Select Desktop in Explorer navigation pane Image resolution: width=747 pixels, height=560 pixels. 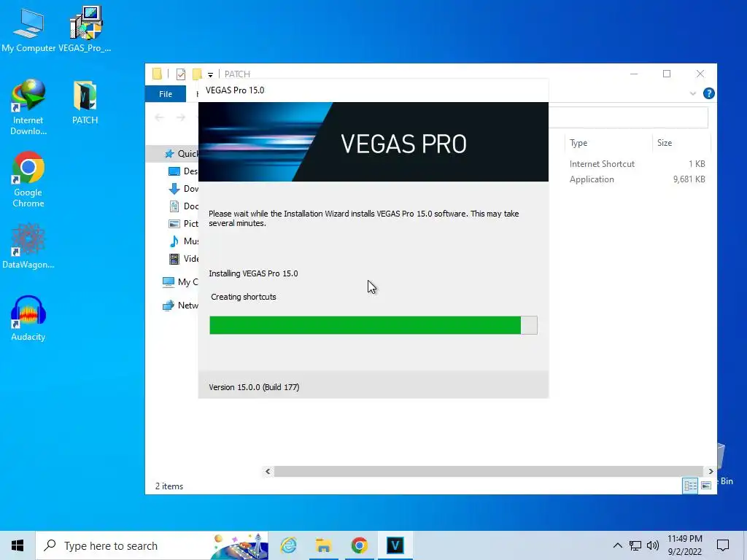(184, 171)
